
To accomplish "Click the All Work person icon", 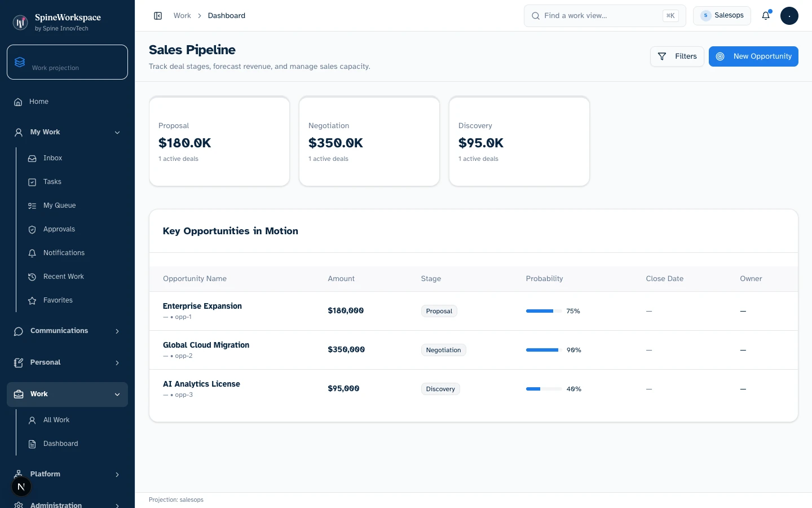I will click(x=32, y=421).
